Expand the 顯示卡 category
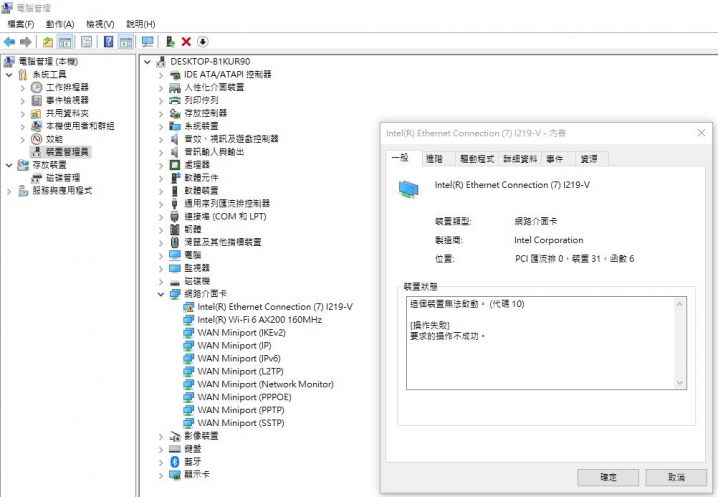 click(x=160, y=474)
